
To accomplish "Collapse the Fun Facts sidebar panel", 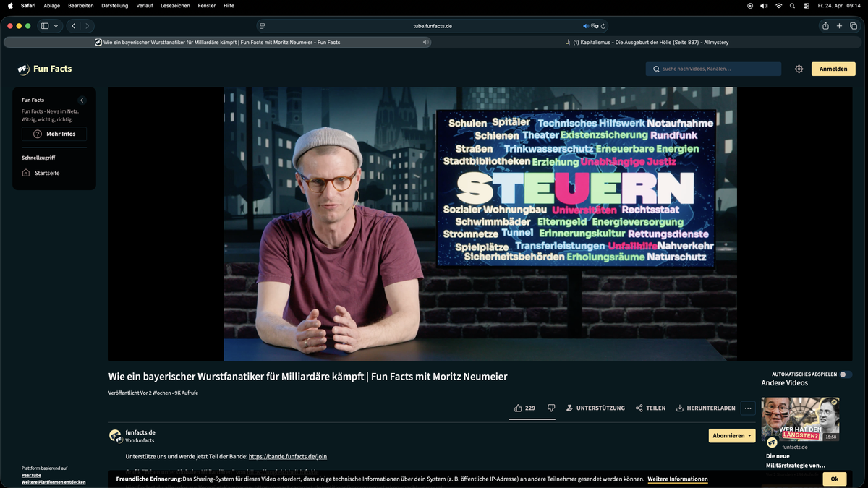I will click(x=82, y=100).
